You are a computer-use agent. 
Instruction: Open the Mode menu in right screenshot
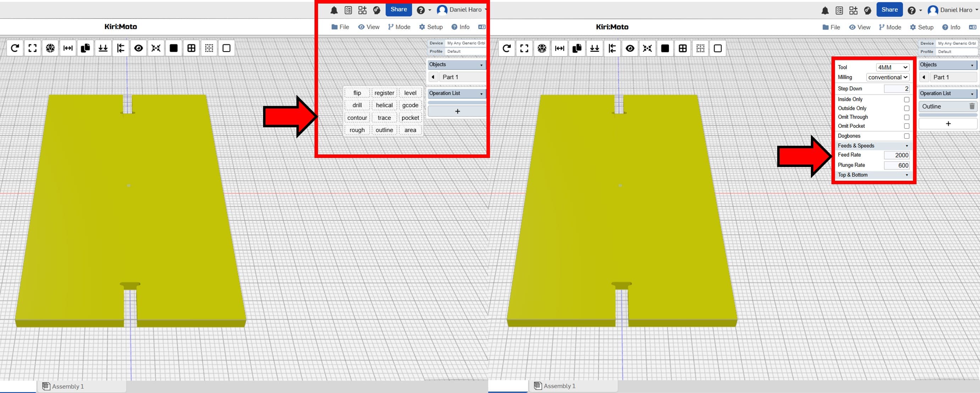[x=890, y=27]
